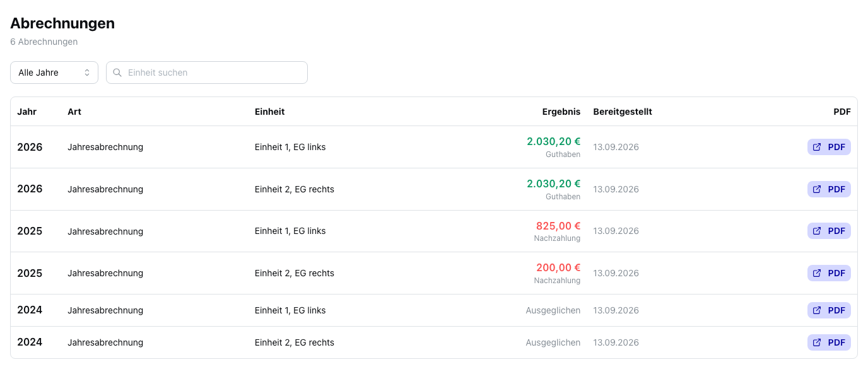868x391 pixels.
Task: Click the "825,00 €" Nachzahlung amount
Action: tap(558, 226)
